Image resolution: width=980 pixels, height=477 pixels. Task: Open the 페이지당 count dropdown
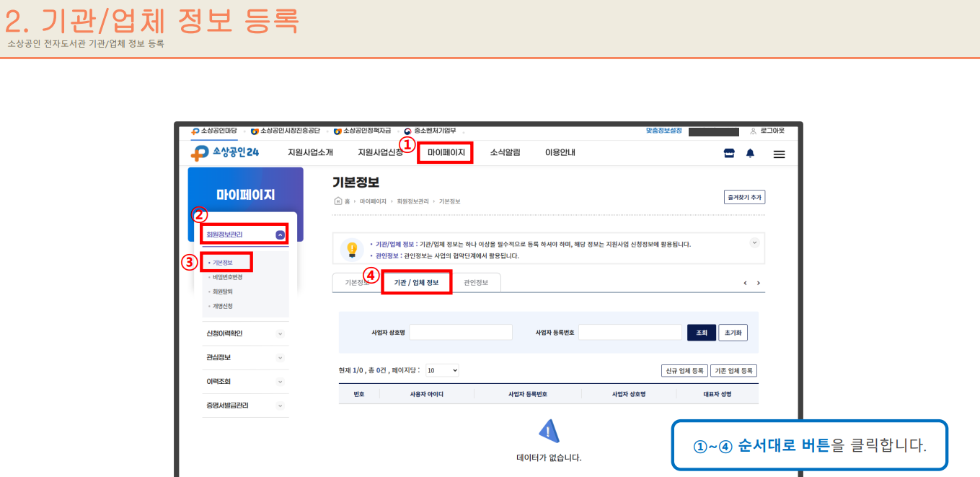(442, 370)
